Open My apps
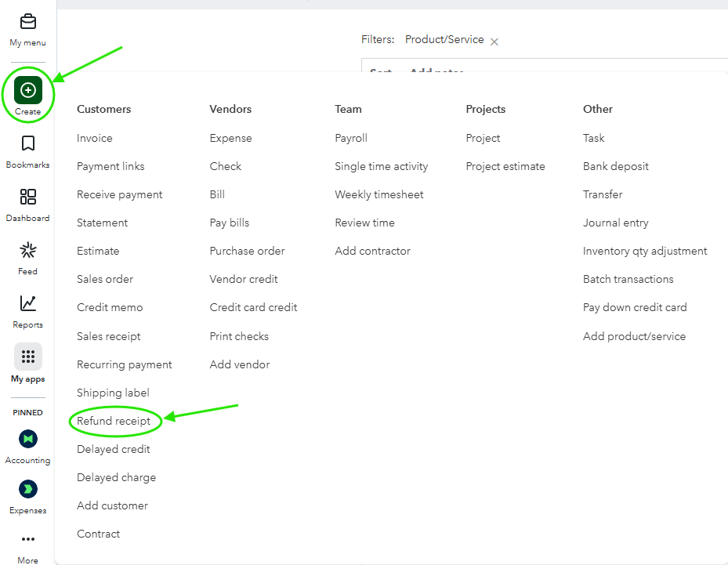The image size is (728, 565). pyautogui.click(x=27, y=364)
